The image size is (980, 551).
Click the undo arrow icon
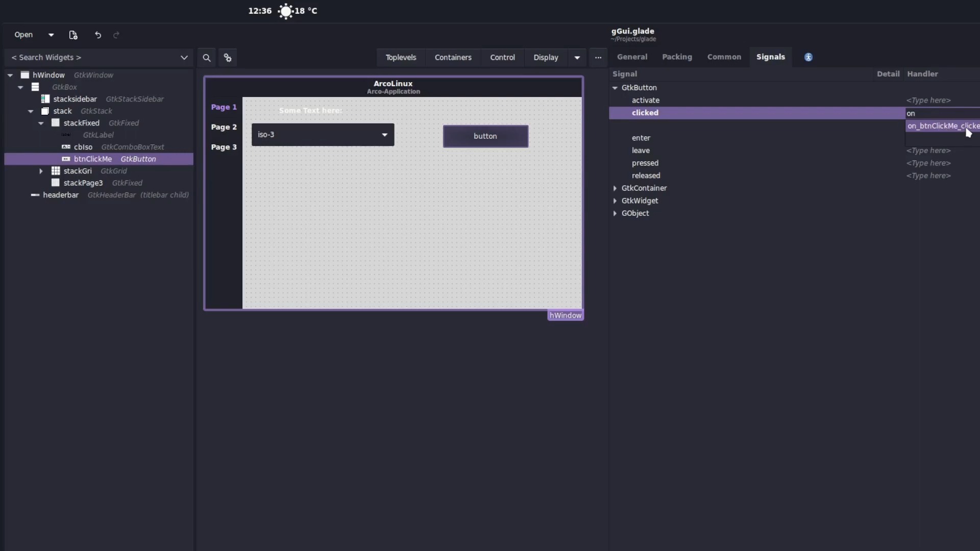pyautogui.click(x=98, y=35)
